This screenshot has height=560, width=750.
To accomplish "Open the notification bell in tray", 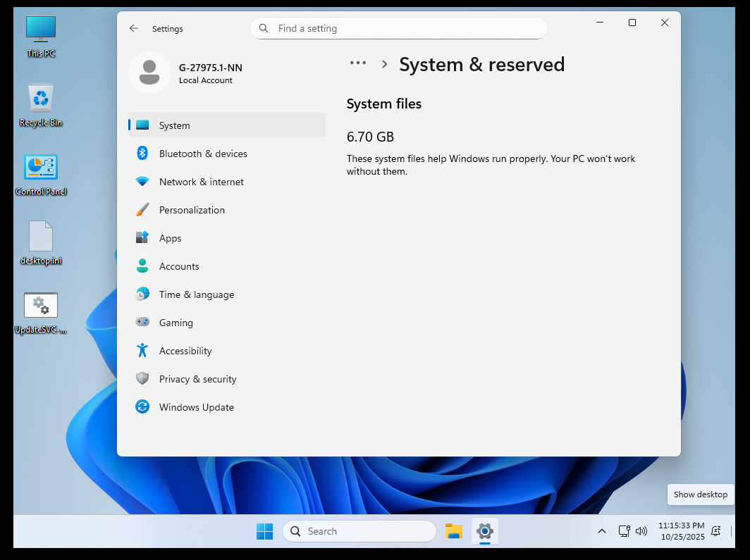I will [715, 531].
